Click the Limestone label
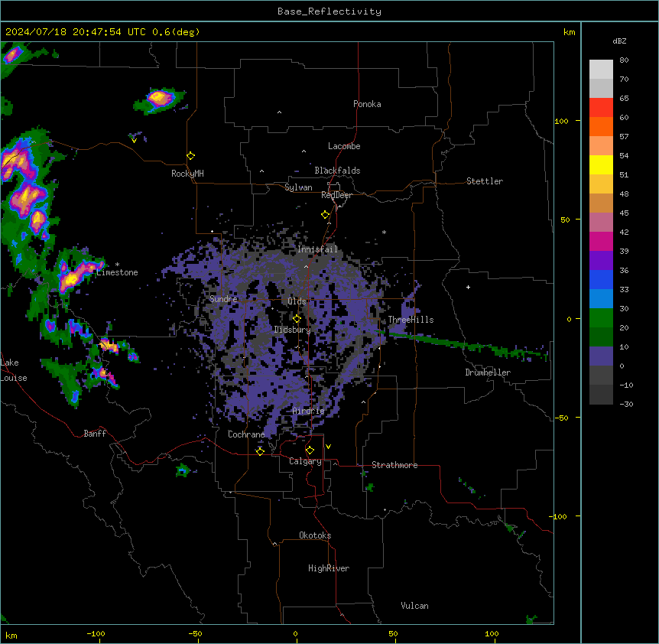 click(x=117, y=272)
